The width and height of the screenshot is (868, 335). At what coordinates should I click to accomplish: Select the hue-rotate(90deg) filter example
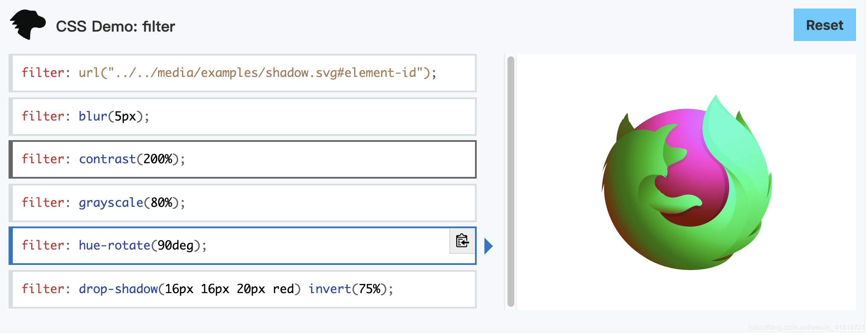243,247
